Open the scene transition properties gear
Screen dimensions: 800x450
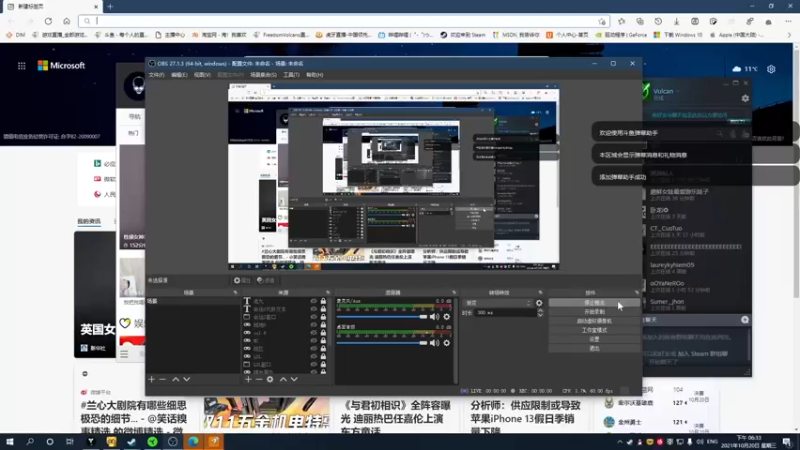539,303
